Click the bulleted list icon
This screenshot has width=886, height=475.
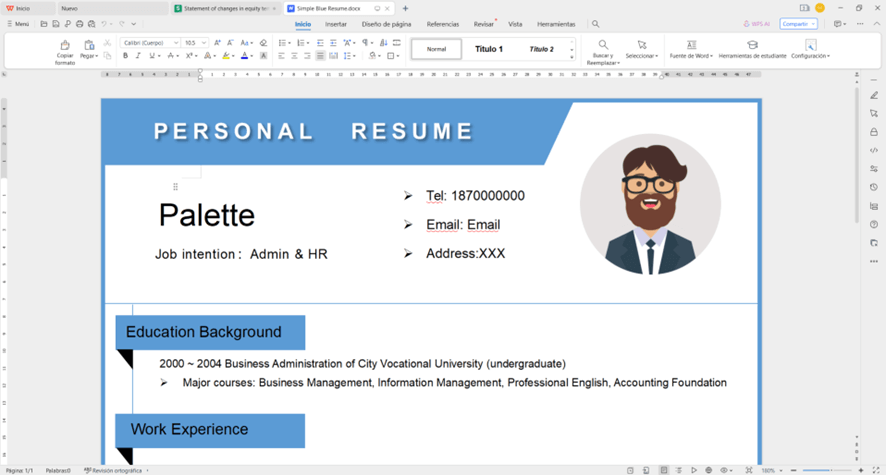pyautogui.click(x=283, y=43)
